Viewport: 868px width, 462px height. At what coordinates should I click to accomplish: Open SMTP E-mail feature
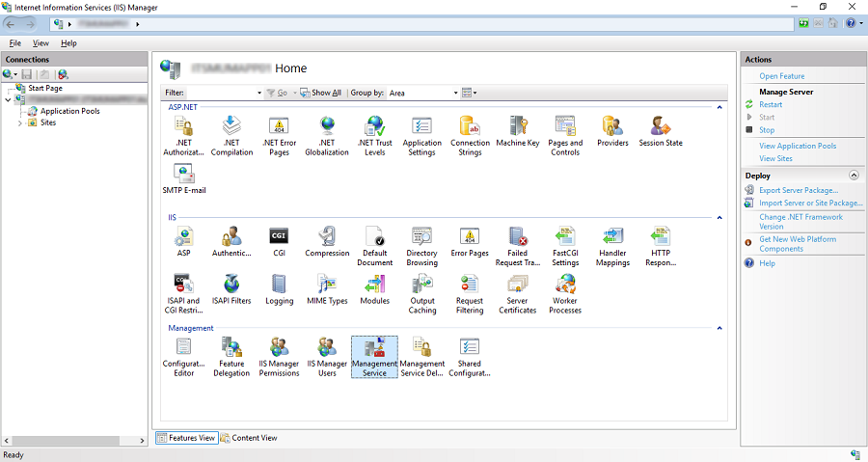184,178
